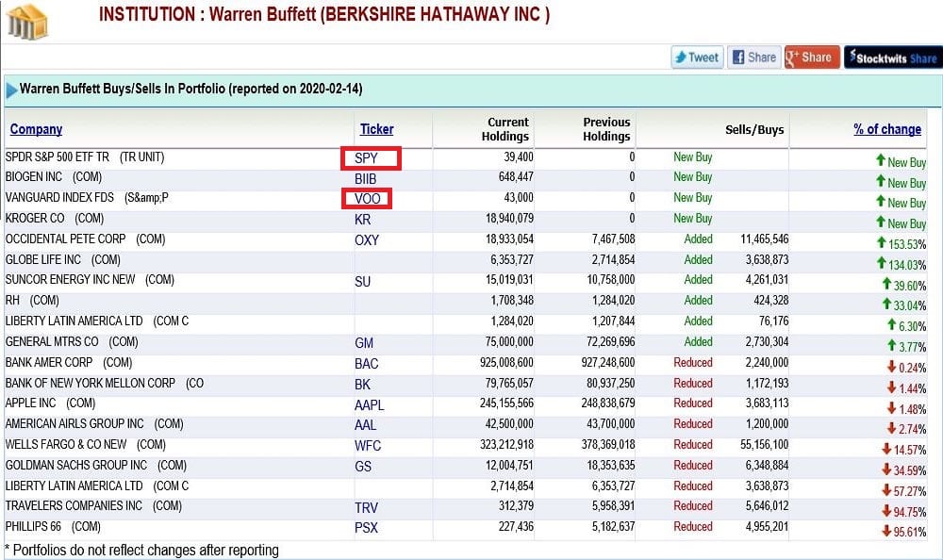Image resolution: width=943 pixels, height=560 pixels.
Task: Open the GS ticker link
Action: pyautogui.click(x=363, y=466)
